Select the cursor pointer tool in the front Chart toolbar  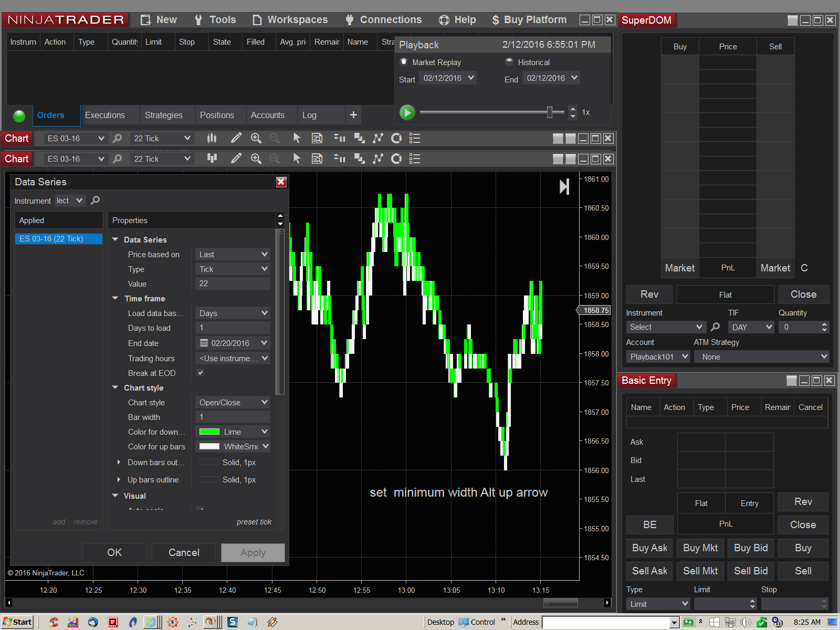point(297,159)
